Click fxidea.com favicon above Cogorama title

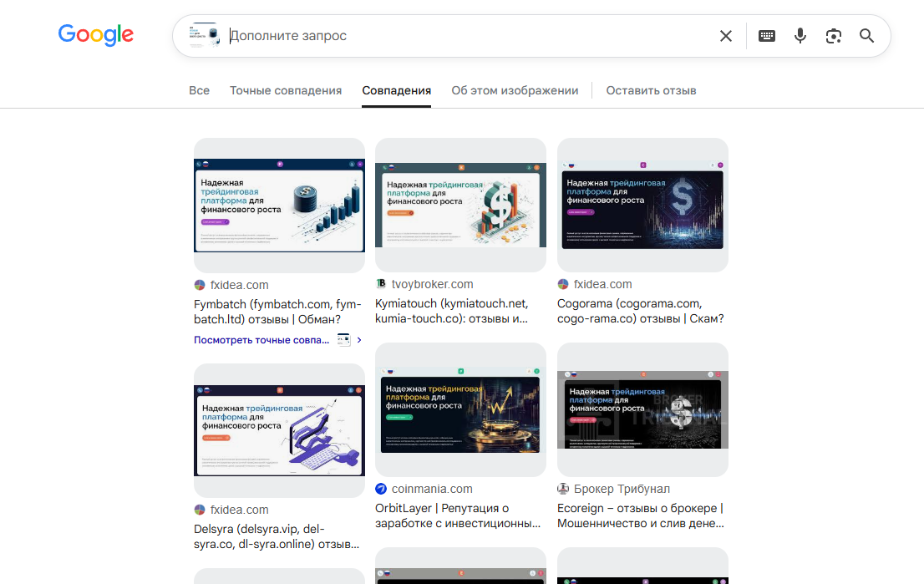coord(563,284)
